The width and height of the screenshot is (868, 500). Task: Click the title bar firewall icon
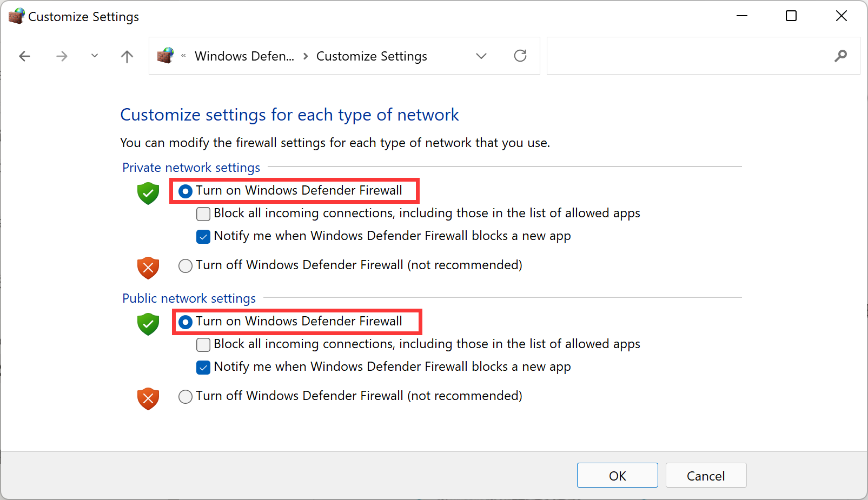tap(16, 16)
